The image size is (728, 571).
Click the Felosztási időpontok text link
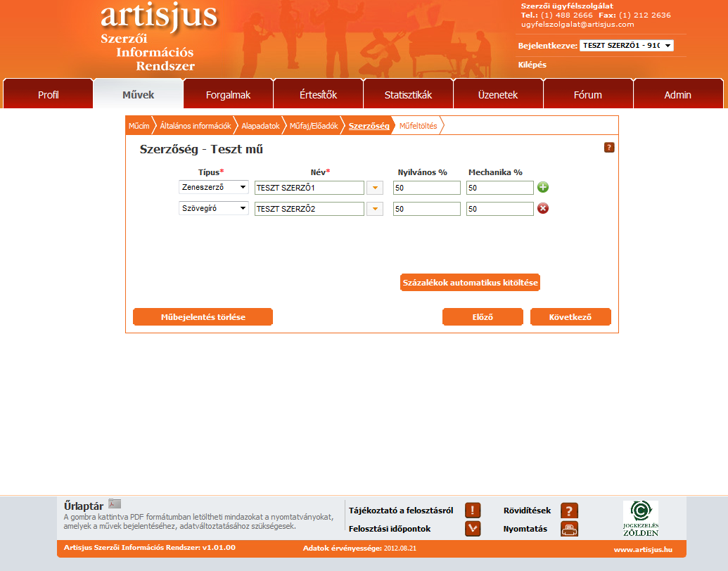tap(390, 529)
